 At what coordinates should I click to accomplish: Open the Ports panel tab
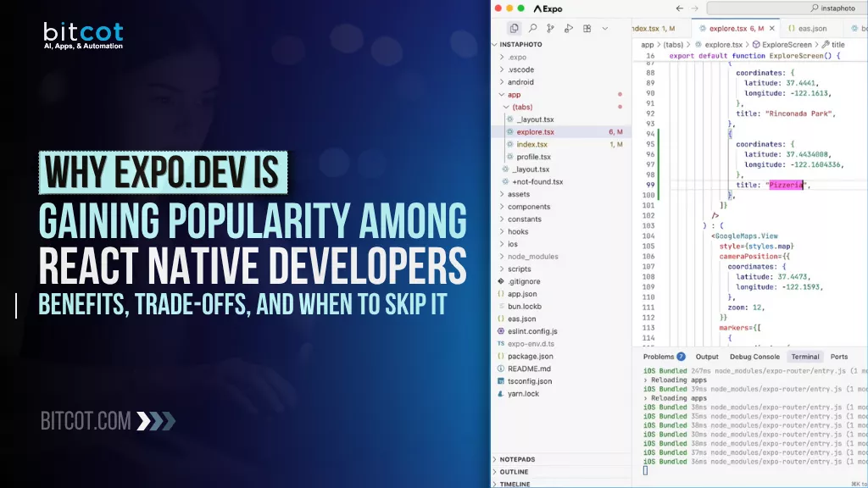pos(838,357)
